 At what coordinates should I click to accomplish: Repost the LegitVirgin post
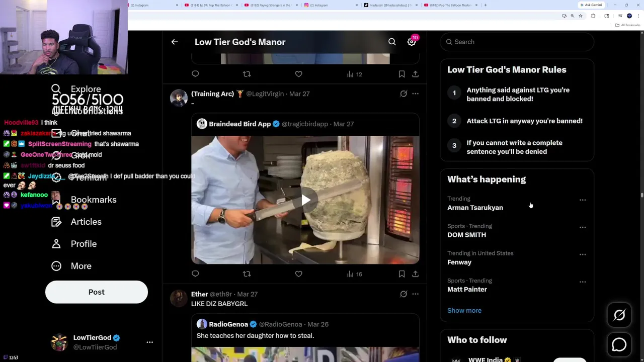coord(247,274)
